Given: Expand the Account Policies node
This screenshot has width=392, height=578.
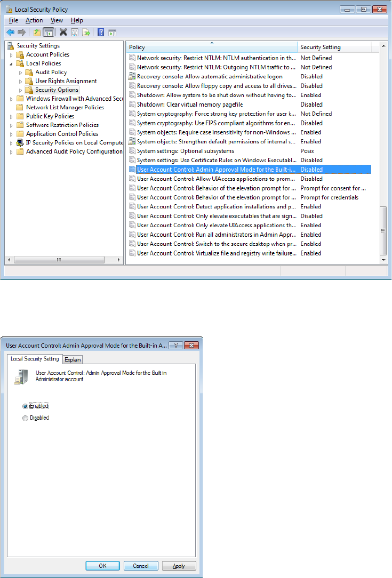Looking at the screenshot, I should point(11,55).
